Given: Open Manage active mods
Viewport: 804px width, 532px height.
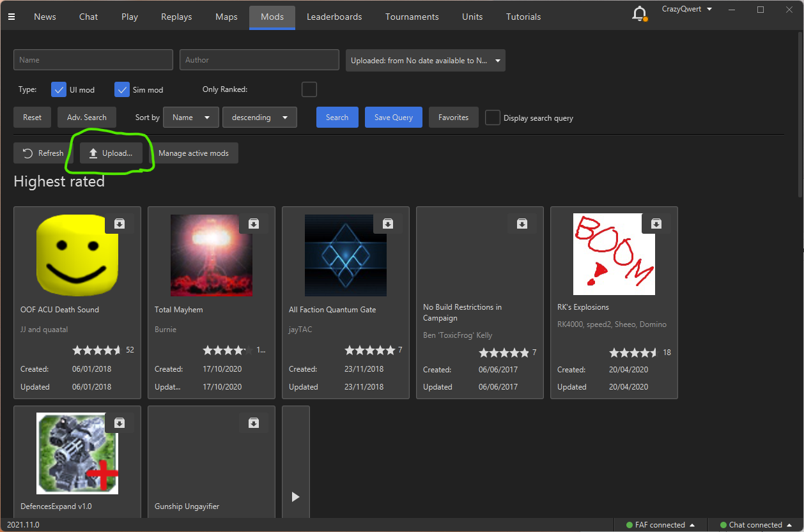Looking at the screenshot, I should coord(194,153).
